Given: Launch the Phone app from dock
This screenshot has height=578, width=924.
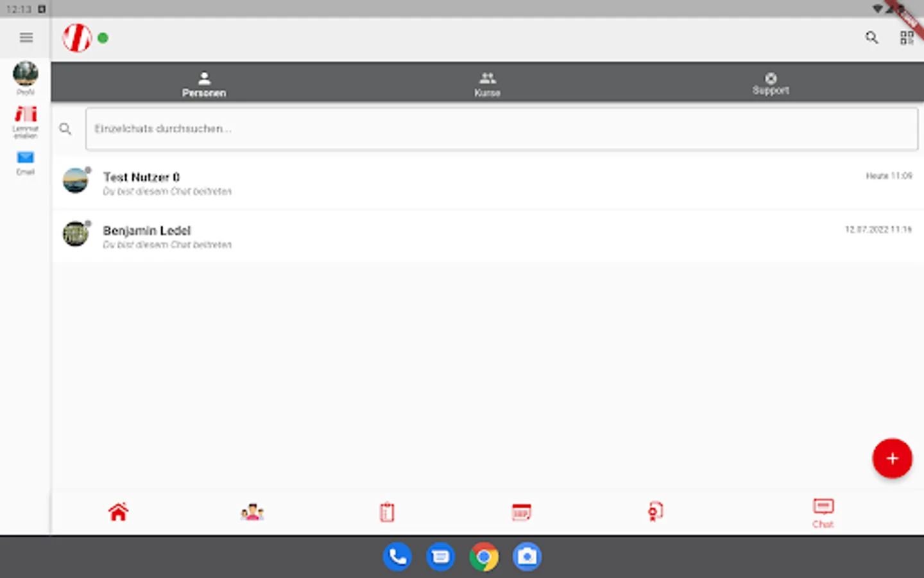Looking at the screenshot, I should 397,557.
